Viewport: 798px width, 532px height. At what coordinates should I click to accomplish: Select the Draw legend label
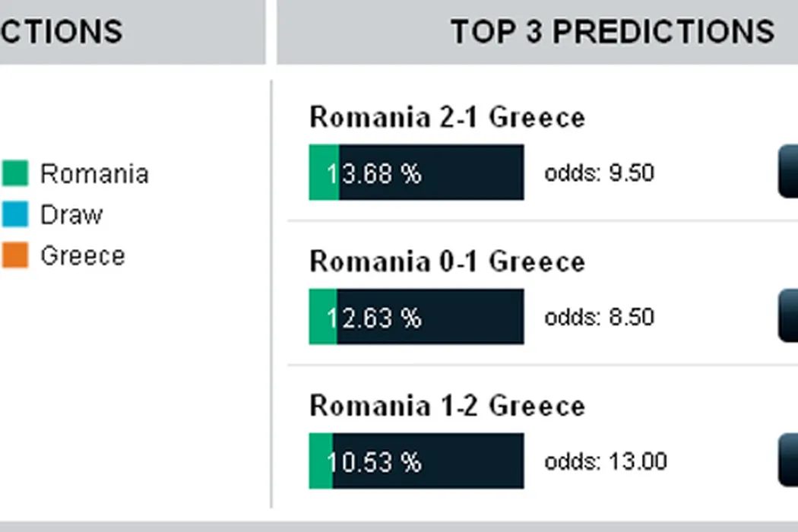click(x=71, y=215)
